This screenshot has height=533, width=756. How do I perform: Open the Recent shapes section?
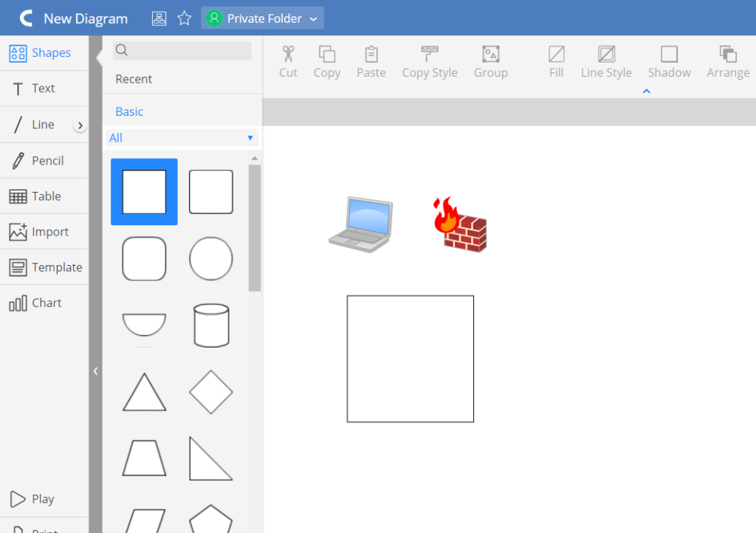coord(134,79)
